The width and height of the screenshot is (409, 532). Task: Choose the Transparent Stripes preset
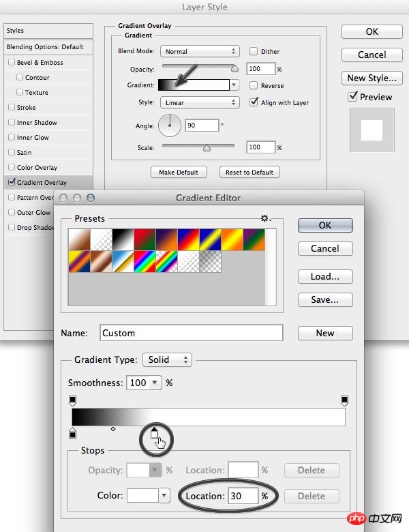(189, 262)
